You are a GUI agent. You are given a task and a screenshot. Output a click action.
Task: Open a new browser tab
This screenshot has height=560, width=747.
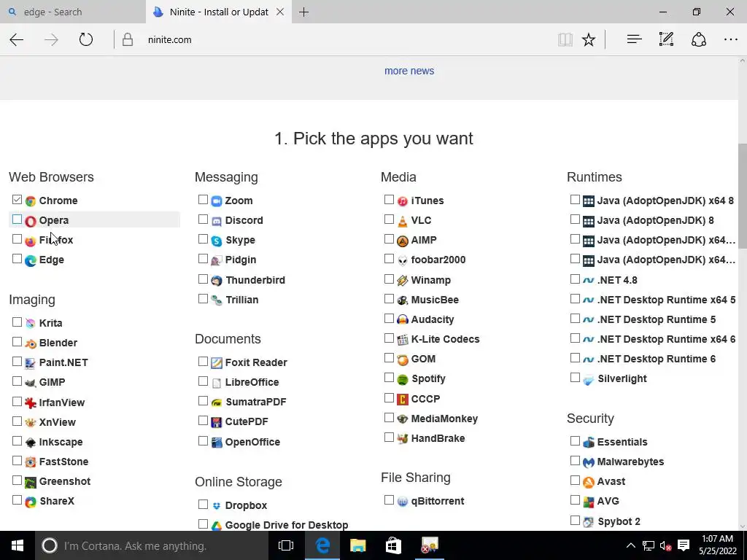304,12
